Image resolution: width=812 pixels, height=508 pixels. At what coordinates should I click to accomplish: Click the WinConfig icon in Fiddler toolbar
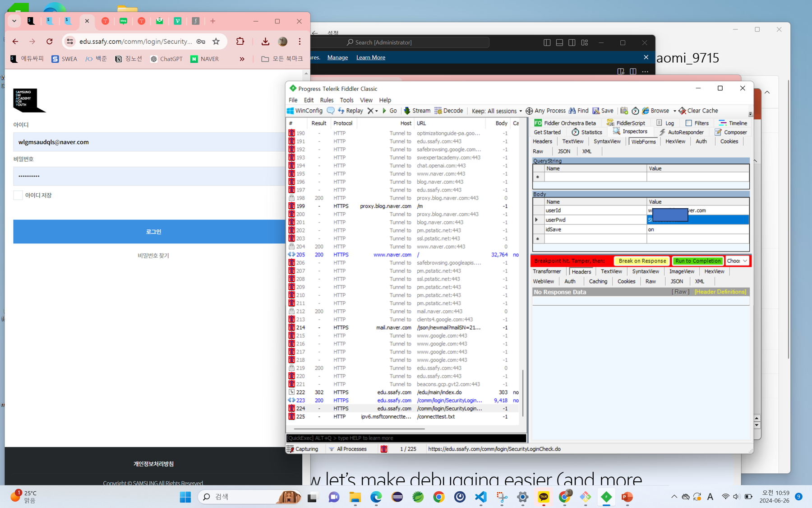click(x=305, y=111)
